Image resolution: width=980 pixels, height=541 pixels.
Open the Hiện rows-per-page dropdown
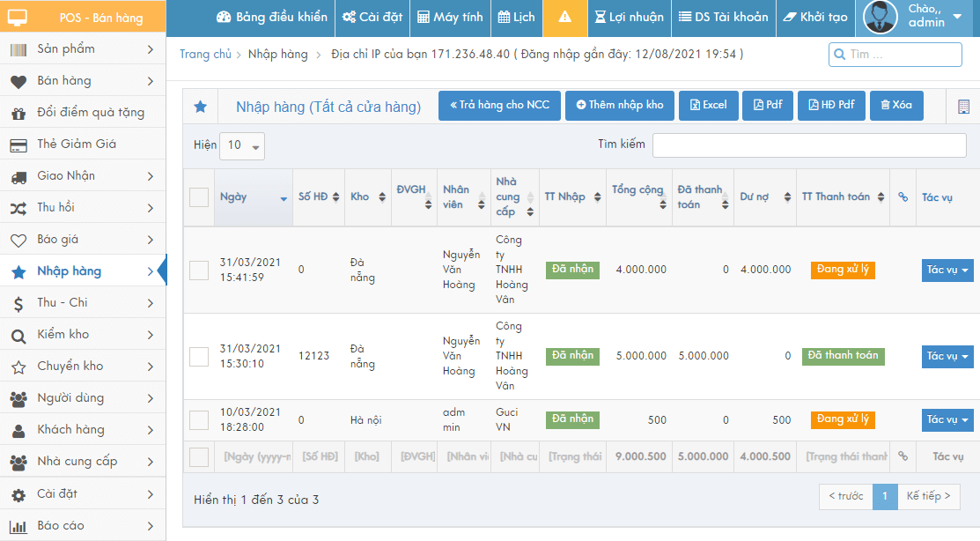click(242, 145)
